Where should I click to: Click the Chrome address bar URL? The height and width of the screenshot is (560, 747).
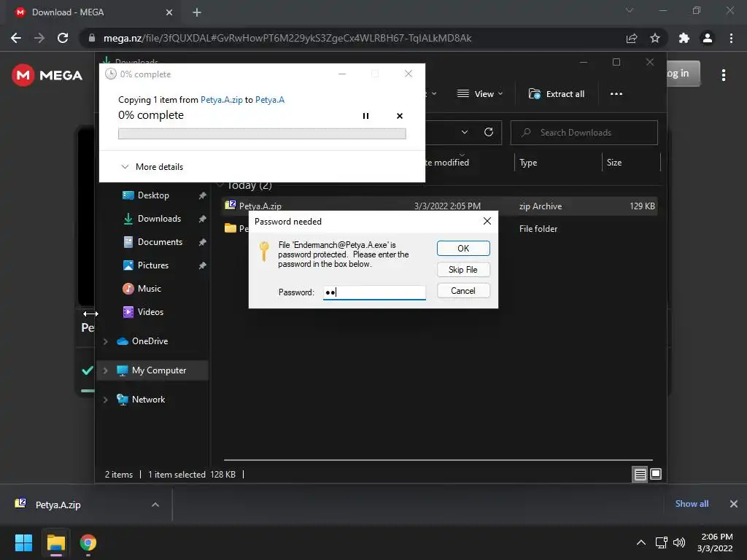(287, 38)
